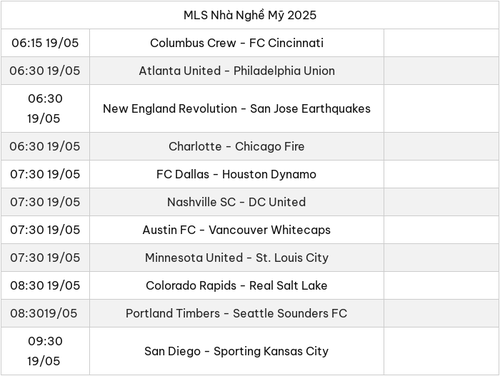
Task: Click the time cell beside FC Dallas
Action: [x=45, y=174]
